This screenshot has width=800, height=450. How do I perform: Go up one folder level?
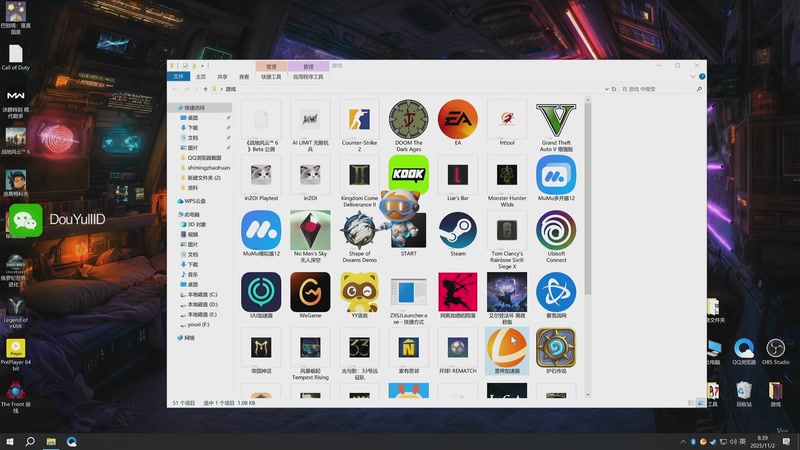[x=205, y=89]
